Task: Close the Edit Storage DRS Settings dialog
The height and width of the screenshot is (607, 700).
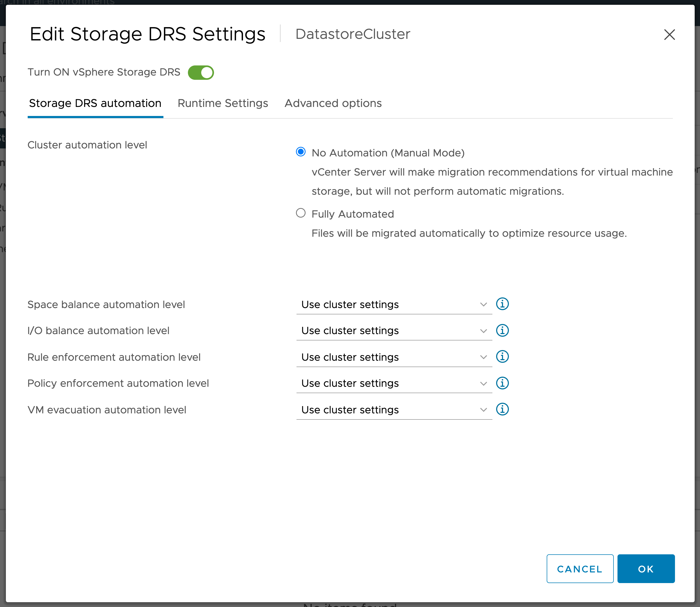Action: [x=669, y=35]
